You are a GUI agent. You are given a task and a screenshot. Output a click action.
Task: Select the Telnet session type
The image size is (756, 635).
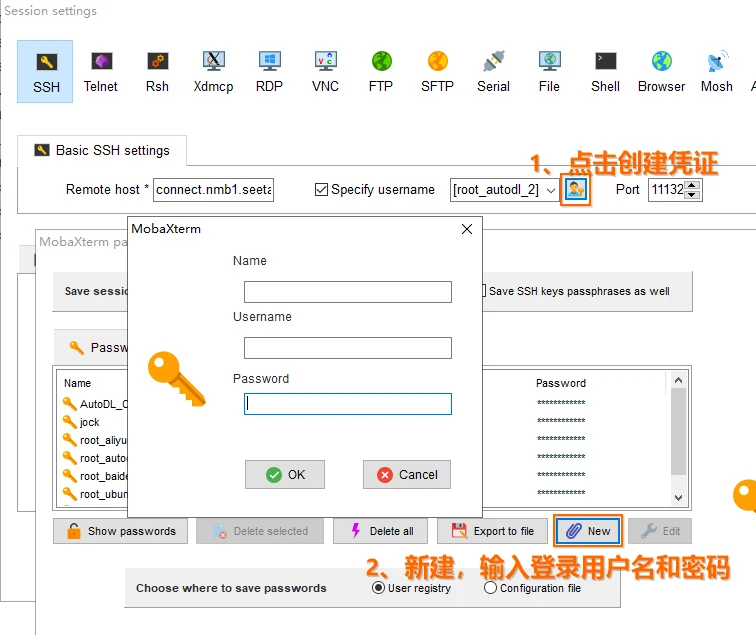point(101,71)
